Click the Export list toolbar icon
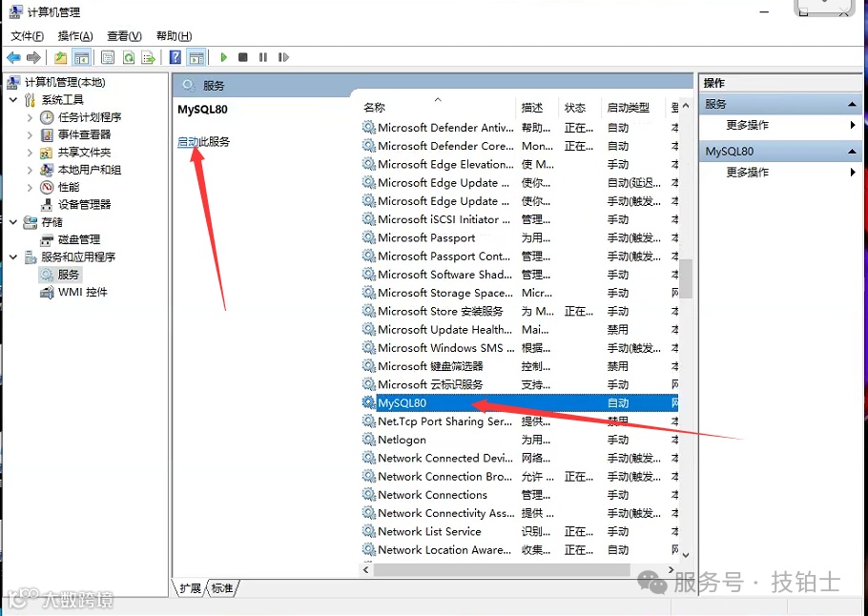868x616 pixels. pos(149,57)
